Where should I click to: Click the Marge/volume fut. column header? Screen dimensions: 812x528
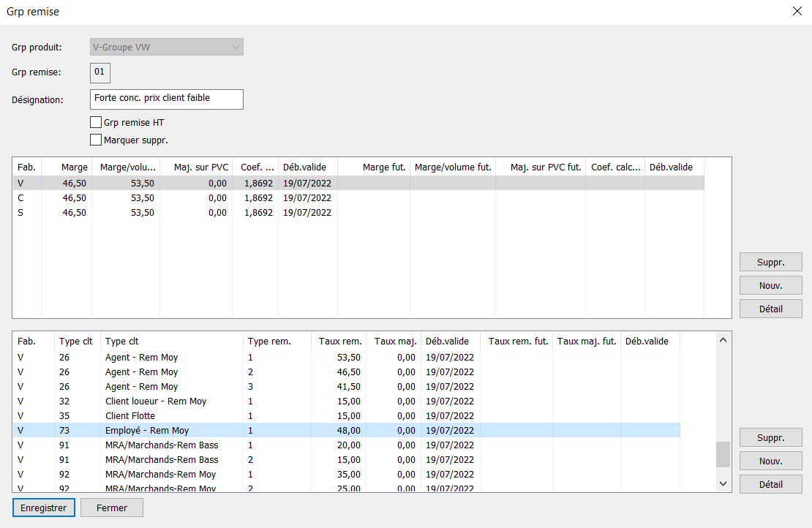tap(453, 167)
